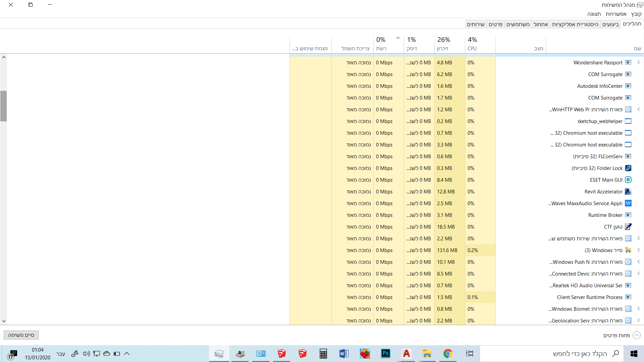
Task: Switch to the ביצועים performance tab
Action: [610, 24]
